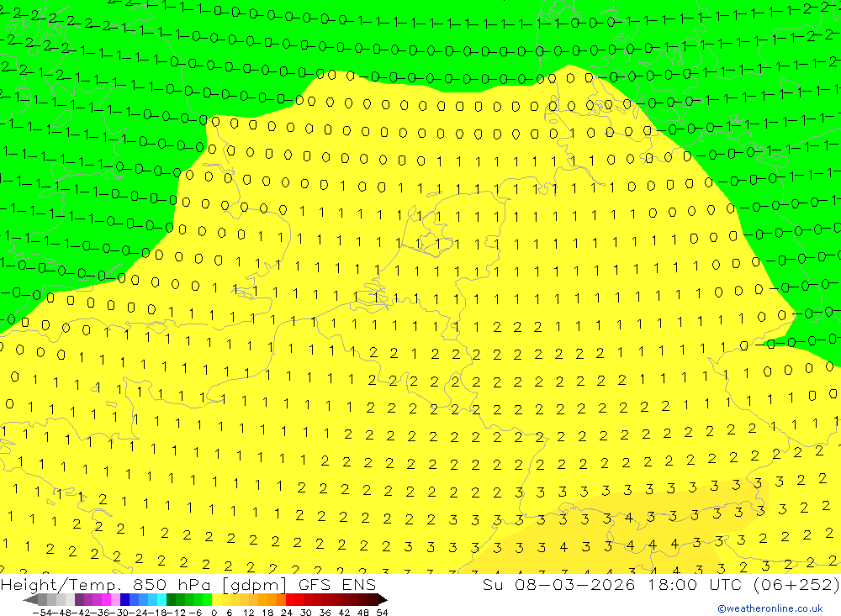Click the '30' label on the legend scale
Viewport: 841px width, 616px height.
click(x=306, y=613)
